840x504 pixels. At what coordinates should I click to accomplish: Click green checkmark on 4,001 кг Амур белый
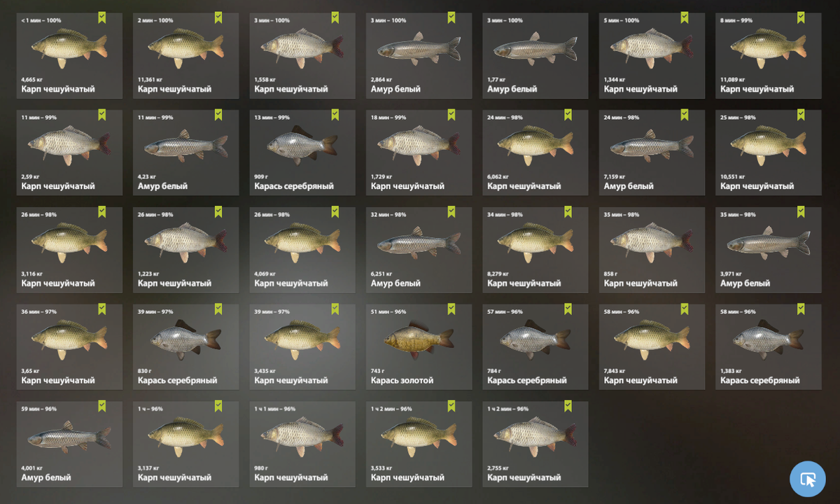102,407
